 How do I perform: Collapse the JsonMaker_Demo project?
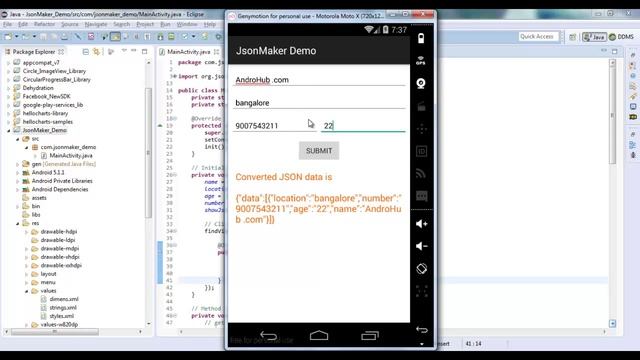[x=9, y=131]
